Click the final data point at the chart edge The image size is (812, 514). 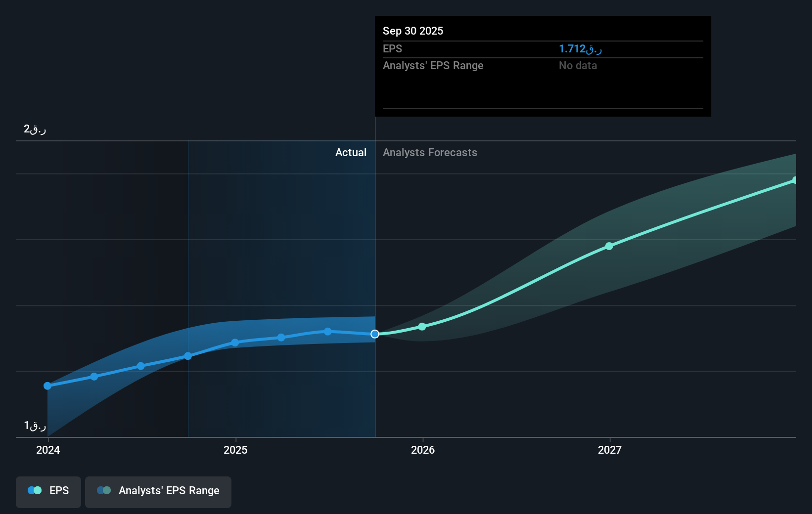[795, 181]
